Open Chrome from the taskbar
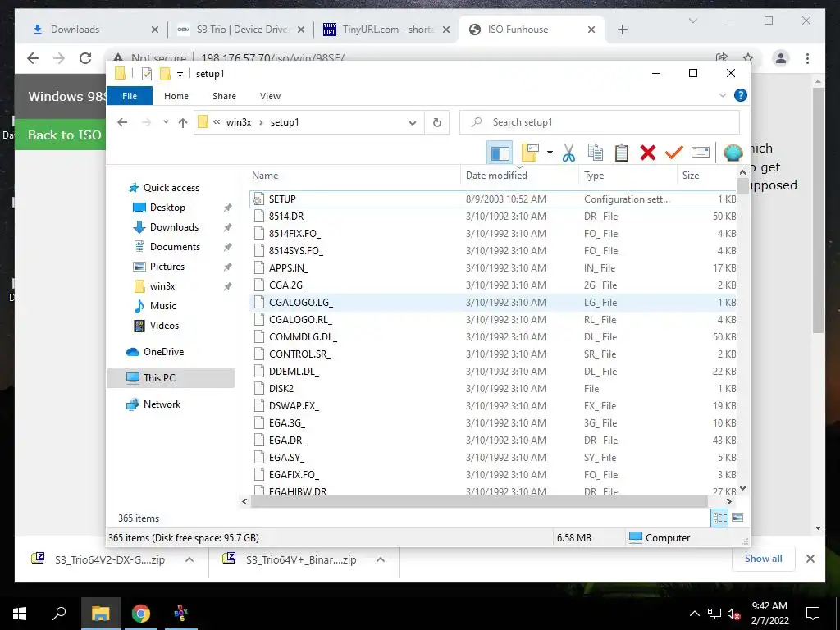Viewport: 840px width, 630px height. point(140,614)
